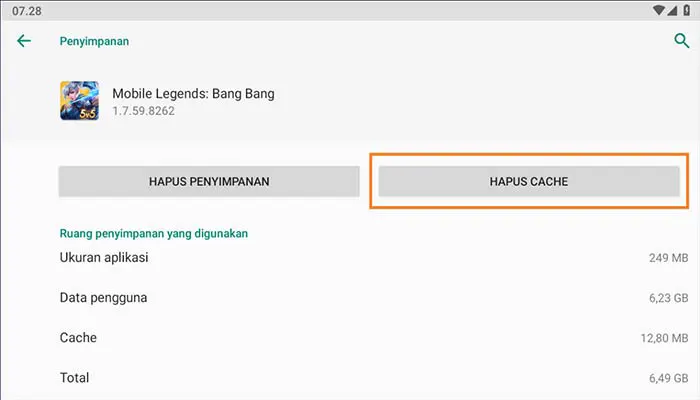Select the Mobile Legends: Bang Bang name
The height and width of the screenshot is (400, 700).
point(193,94)
